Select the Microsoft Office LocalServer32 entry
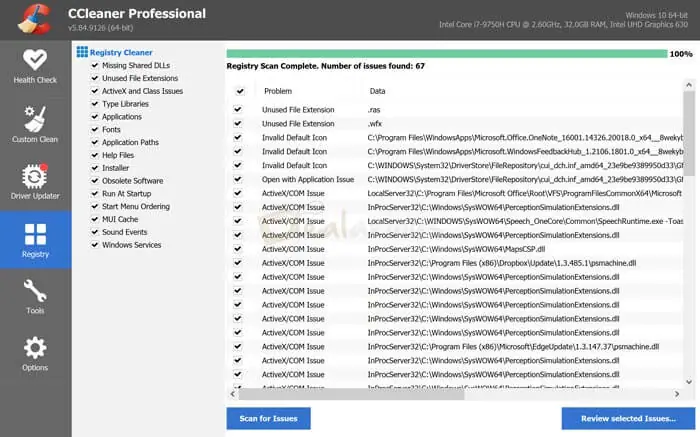700x437 pixels. tap(525, 193)
